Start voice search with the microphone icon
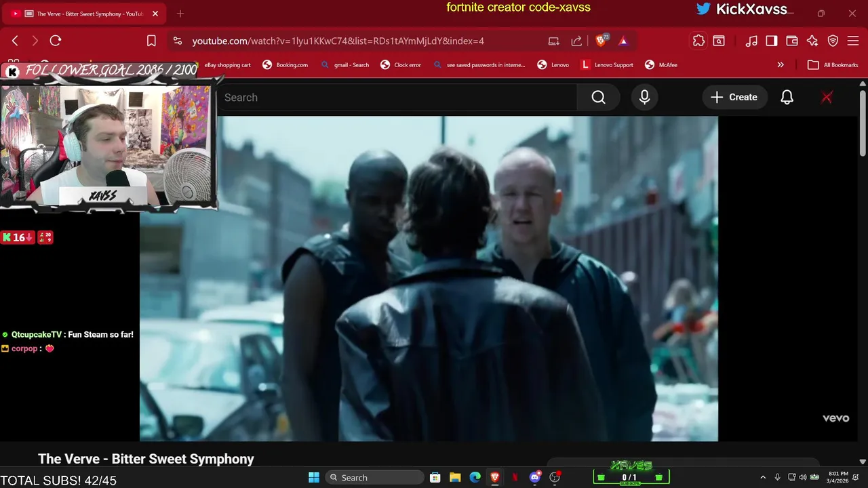The width and height of the screenshot is (868, 488). click(x=644, y=98)
